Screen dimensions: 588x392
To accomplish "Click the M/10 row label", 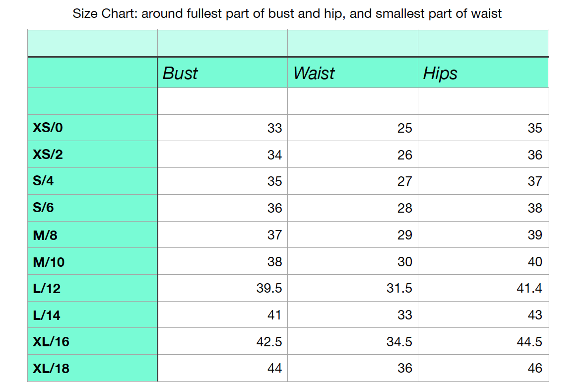I will (x=49, y=262).
